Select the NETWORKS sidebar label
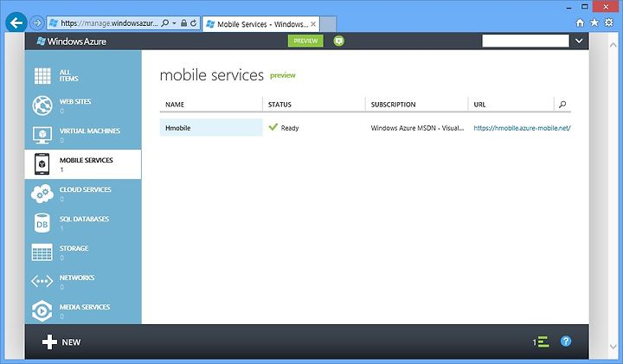The image size is (623, 364). point(77,278)
